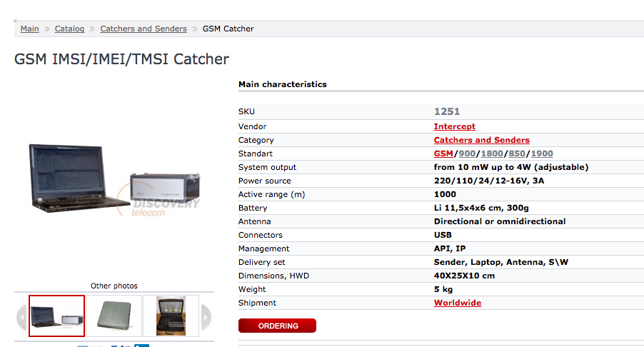
Task: Open Catchers and Senders category link
Action: [x=482, y=140]
